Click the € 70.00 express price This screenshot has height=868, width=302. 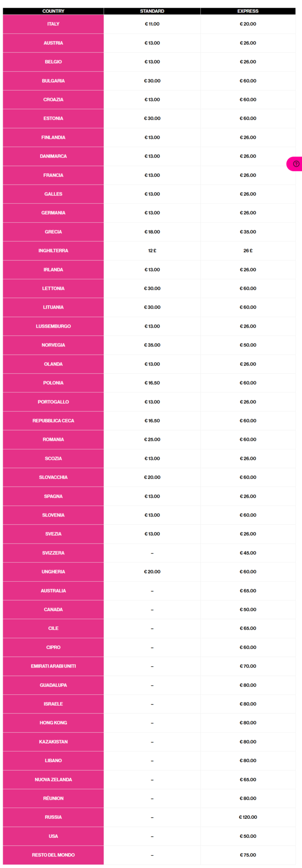point(248,666)
